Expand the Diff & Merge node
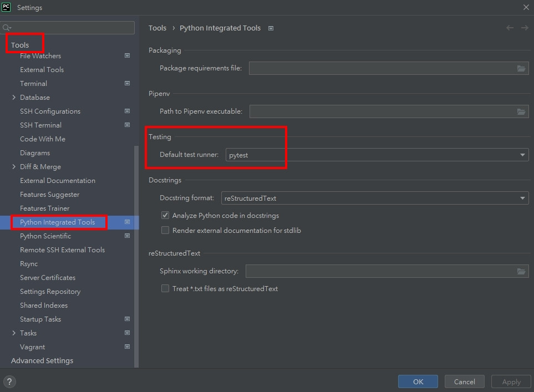Viewport: 534px width, 392px height. (x=14, y=166)
